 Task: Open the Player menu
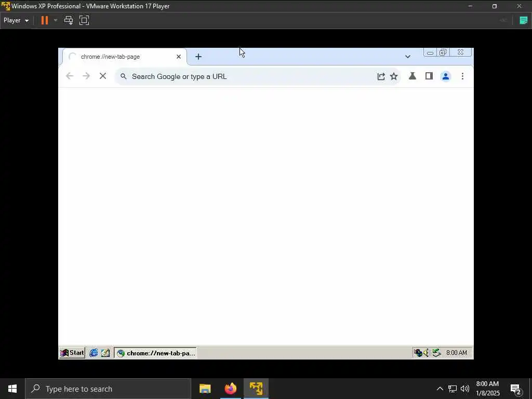[16, 20]
